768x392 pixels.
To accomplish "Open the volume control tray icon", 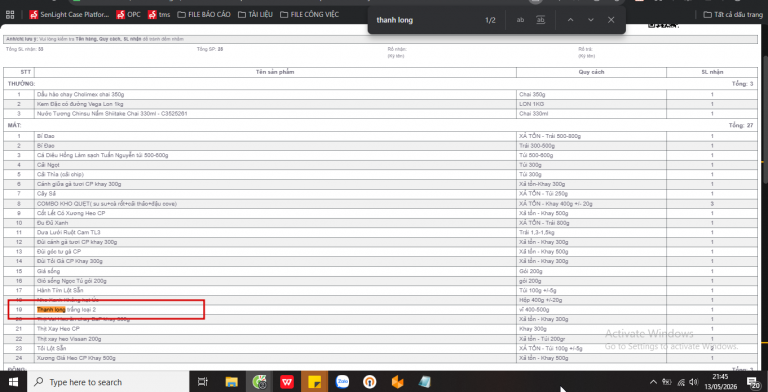I will point(694,382).
